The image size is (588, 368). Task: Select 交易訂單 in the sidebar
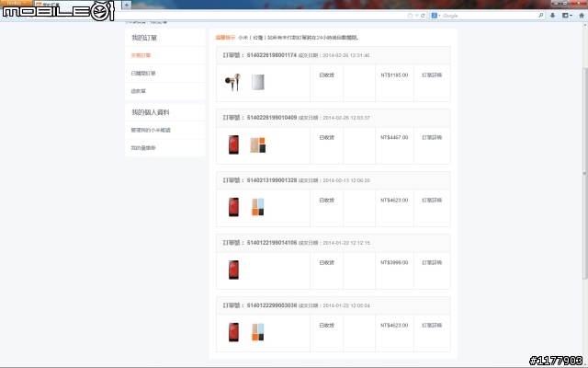pyautogui.click(x=141, y=55)
